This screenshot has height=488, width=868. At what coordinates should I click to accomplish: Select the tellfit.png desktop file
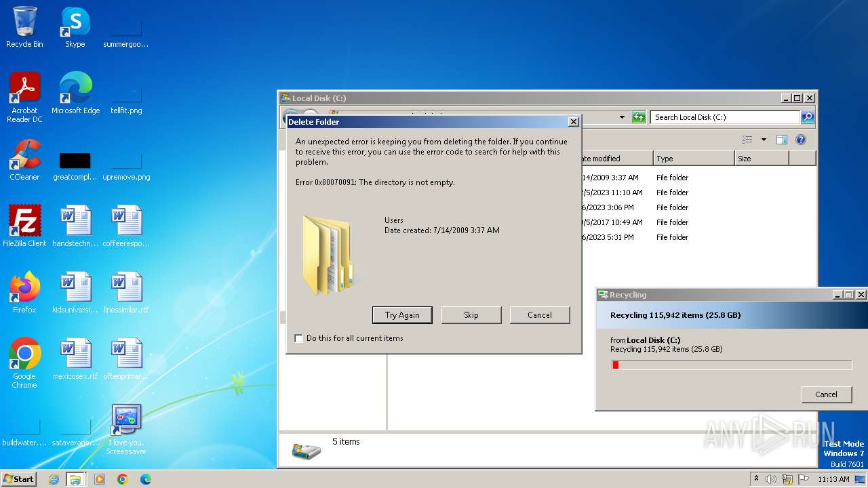pyautogui.click(x=126, y=100)
